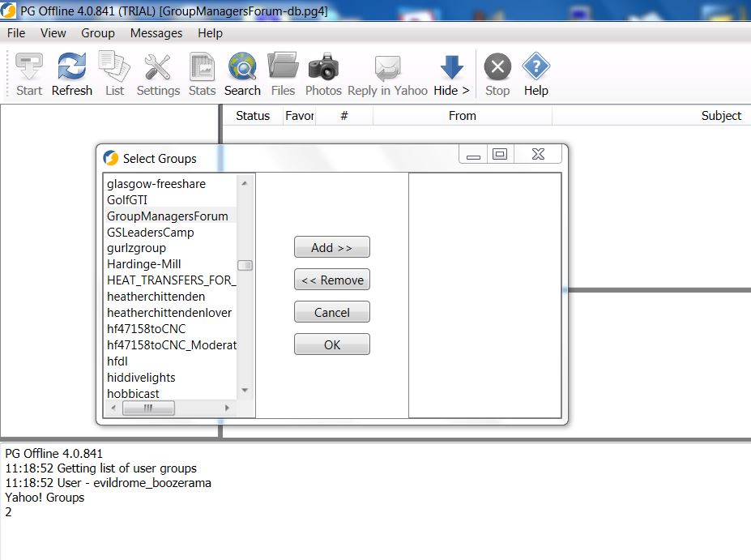Sort by the From column header
751x560 pixels.
tap(463, 115)
